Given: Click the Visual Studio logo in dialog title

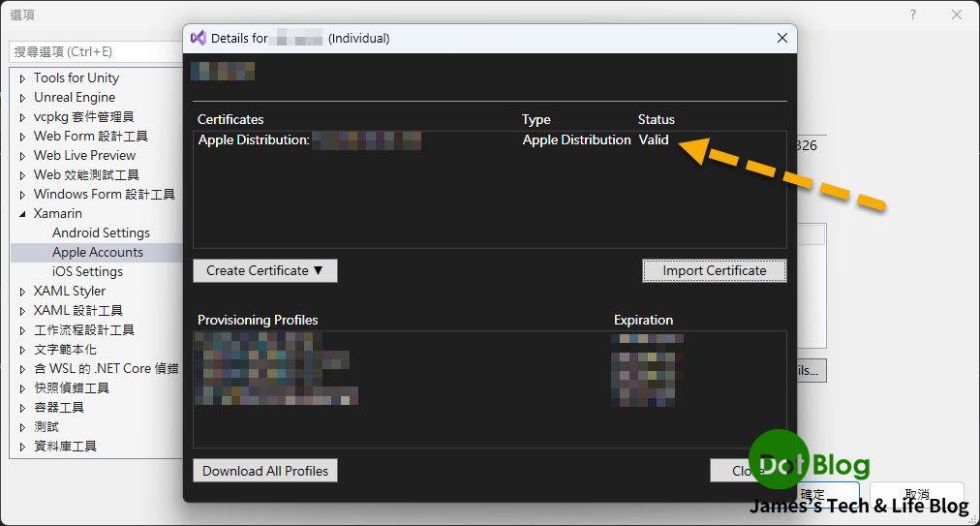Looking at the screenshot, I should pyautogui.click(x=199, y=38).
